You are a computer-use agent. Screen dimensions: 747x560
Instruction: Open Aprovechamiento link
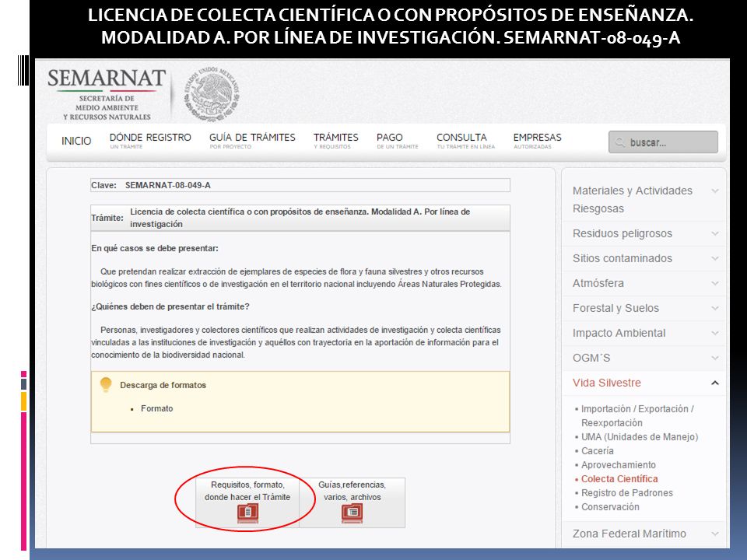(619, 465)
